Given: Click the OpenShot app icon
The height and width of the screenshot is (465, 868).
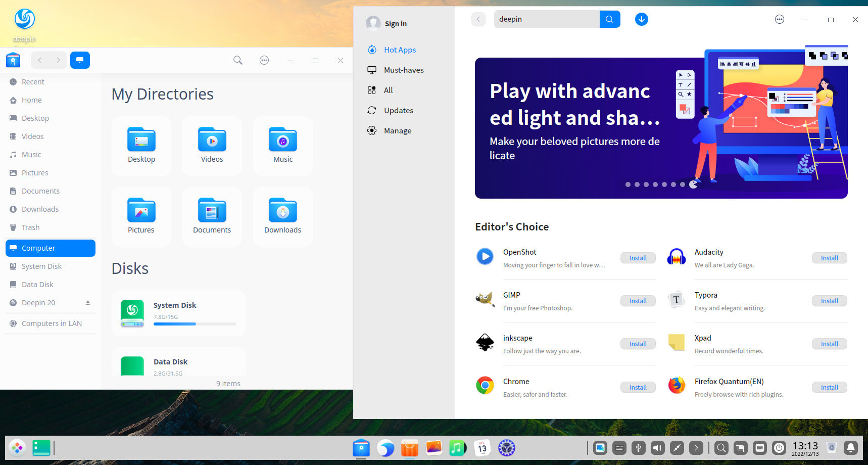Looking at the screenshot, I should click(485, 257).
